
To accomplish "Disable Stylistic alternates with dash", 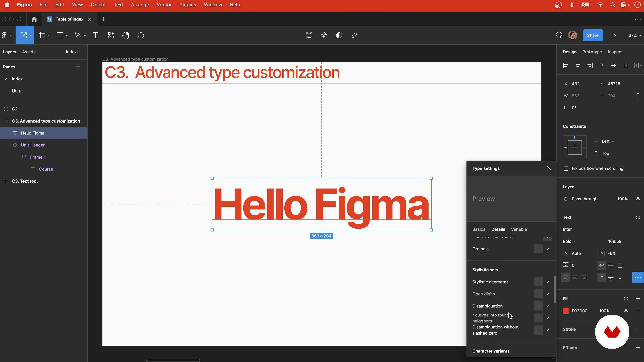I will [539, 282].
